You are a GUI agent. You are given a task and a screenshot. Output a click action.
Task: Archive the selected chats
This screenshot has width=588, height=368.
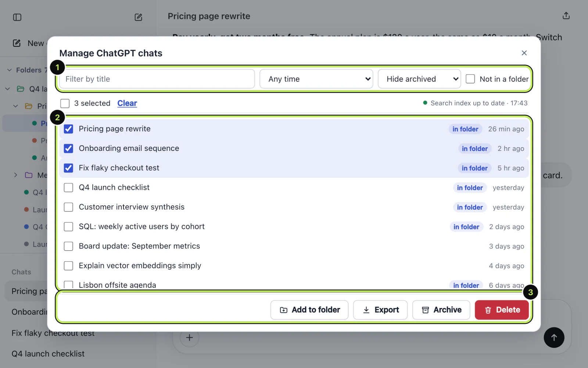441,310
